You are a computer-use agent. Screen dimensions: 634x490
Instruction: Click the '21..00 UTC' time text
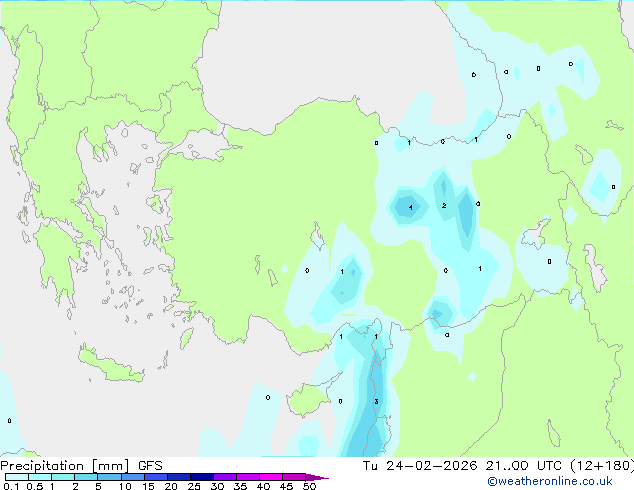pos(524,466)
